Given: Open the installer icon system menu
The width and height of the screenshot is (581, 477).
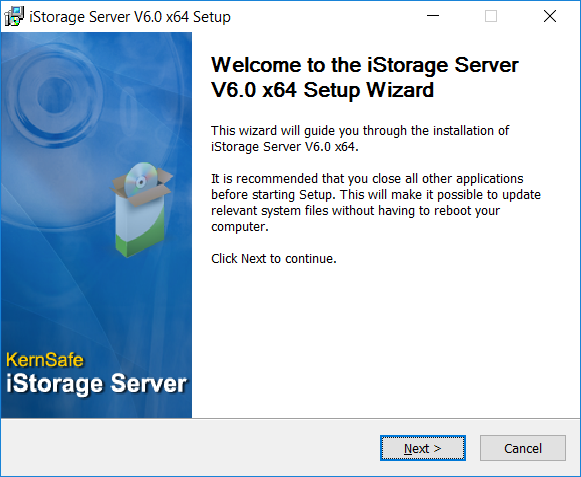Looking at the screenshot, I should [x=14, y=16].
